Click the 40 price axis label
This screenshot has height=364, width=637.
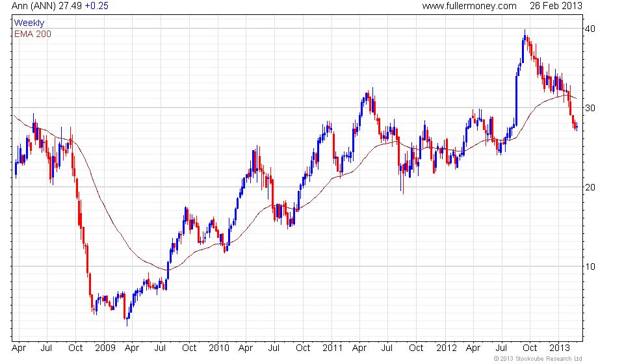point(590,29)
